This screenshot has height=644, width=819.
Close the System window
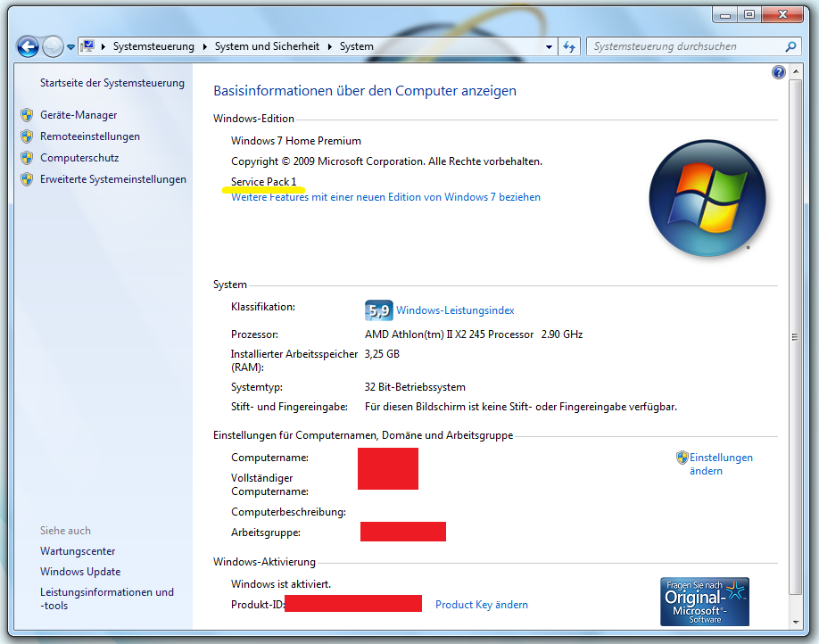click(x=782, y=15)
